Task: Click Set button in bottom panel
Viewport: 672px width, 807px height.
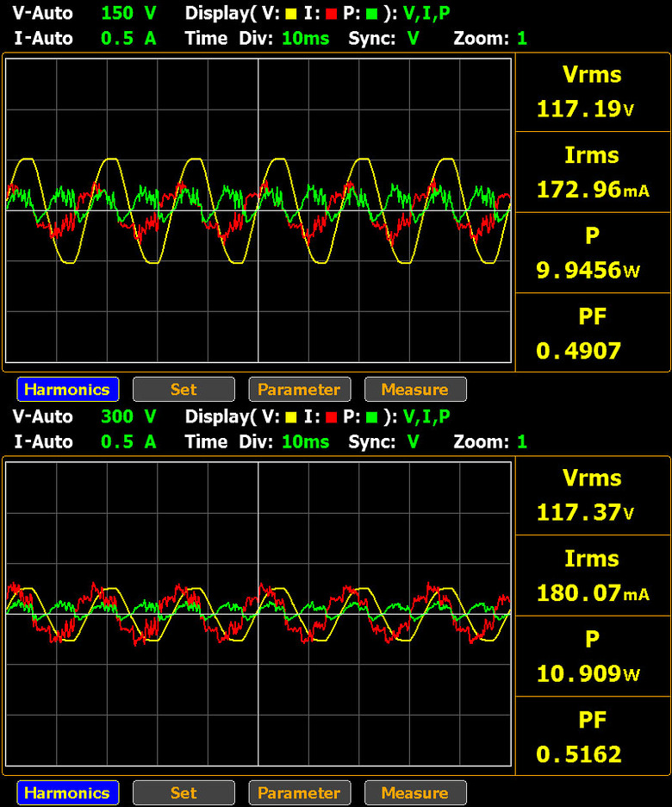Action: tap(184, 792)
